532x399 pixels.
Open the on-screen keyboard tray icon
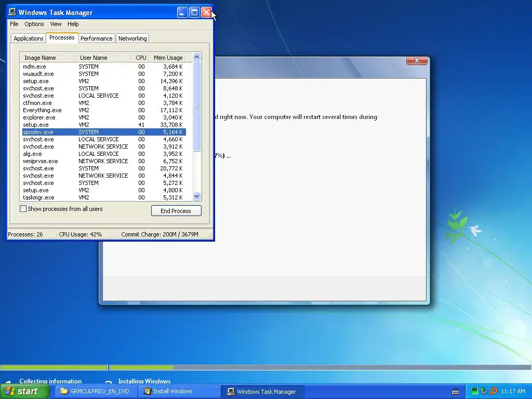click(455, 392)
